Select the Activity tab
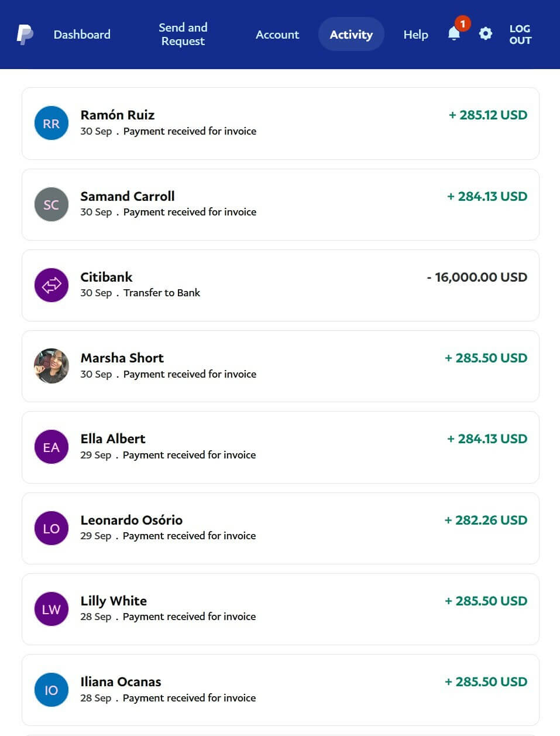The image size is (560, 736). 351,35
